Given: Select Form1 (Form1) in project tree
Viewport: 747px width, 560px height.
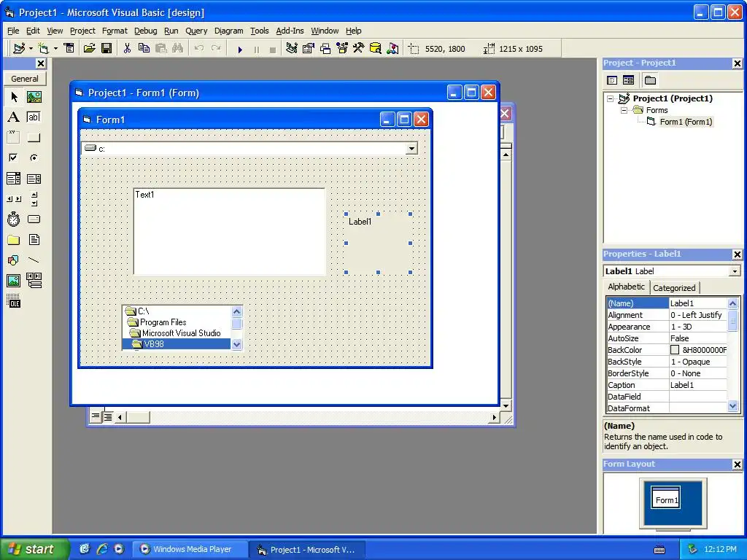Looking at the screenshot, I should coord(686,122).
